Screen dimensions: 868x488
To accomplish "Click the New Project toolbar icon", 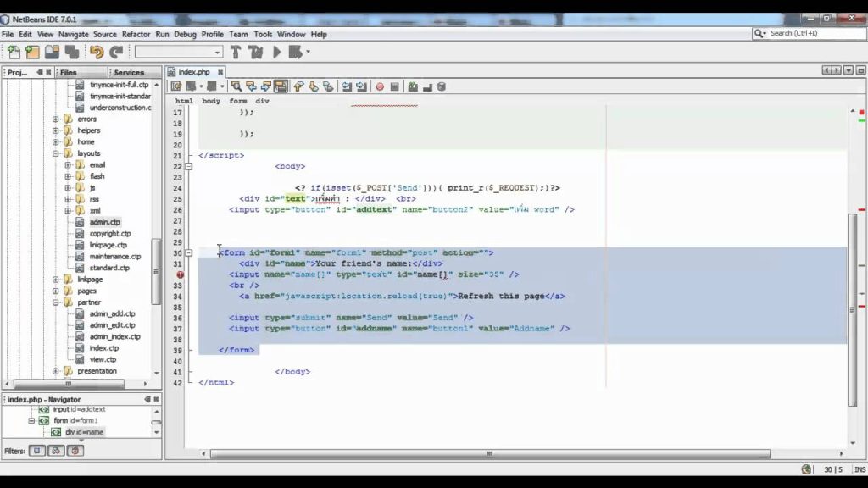I will tap(33, 52).
